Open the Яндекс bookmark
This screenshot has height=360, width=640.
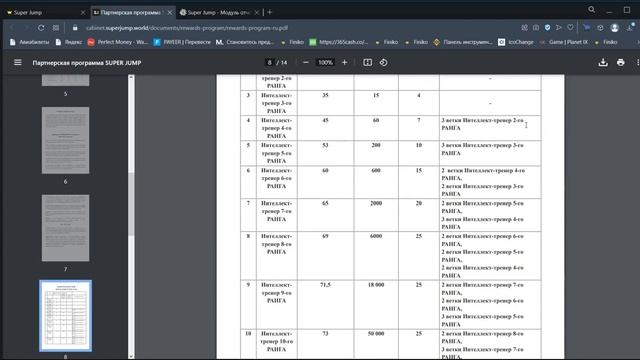(x=69, y=42)
